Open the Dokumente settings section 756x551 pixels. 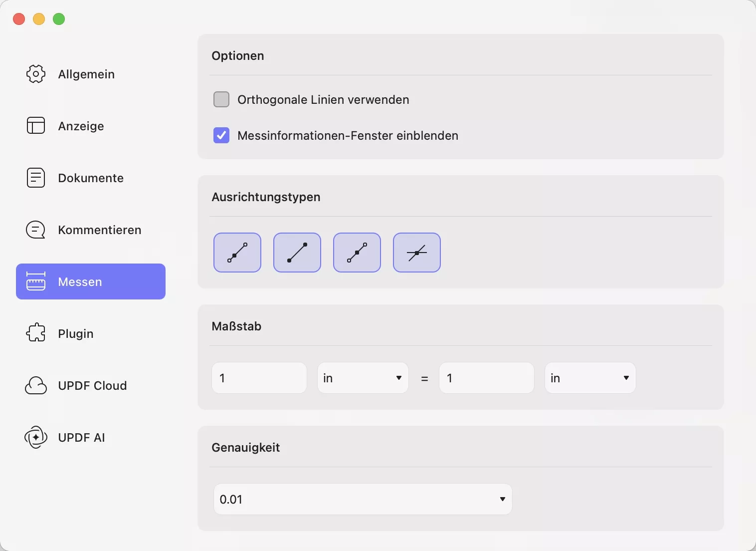90,178
